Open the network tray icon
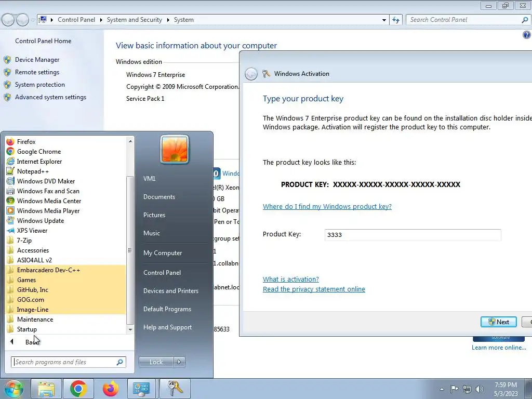532x399 pixels. (467, 389)
